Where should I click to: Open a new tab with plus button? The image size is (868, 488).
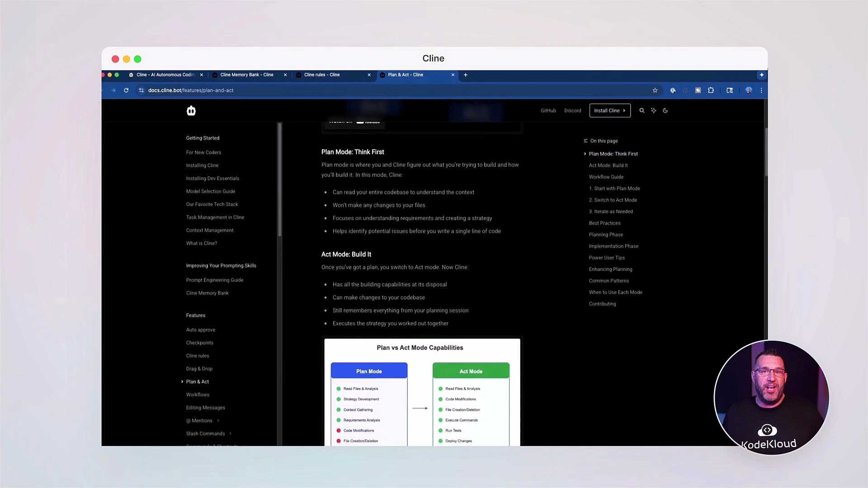click(x=466, y=75)
